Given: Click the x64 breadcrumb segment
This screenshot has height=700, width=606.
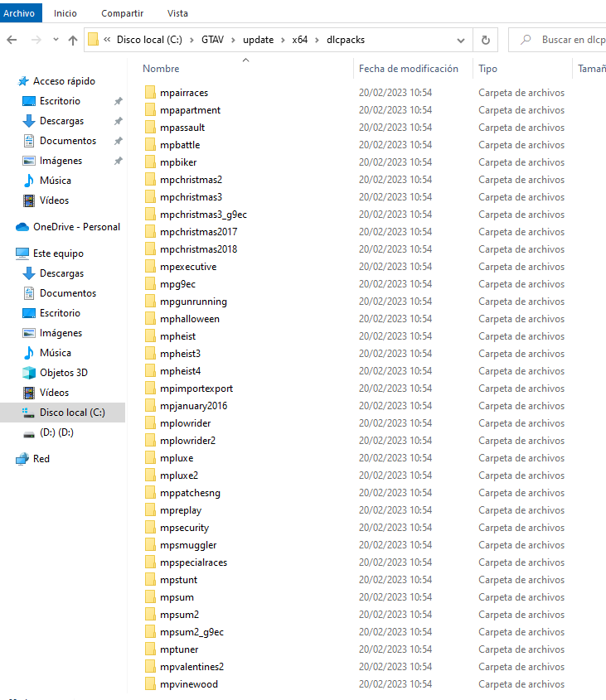Looking at the screenshot, I should (x=300, y=40).
